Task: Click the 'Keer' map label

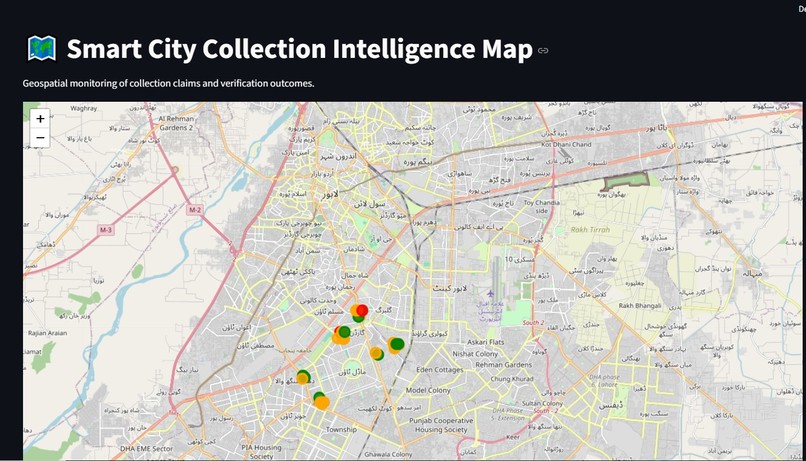Action: (513, 437)
